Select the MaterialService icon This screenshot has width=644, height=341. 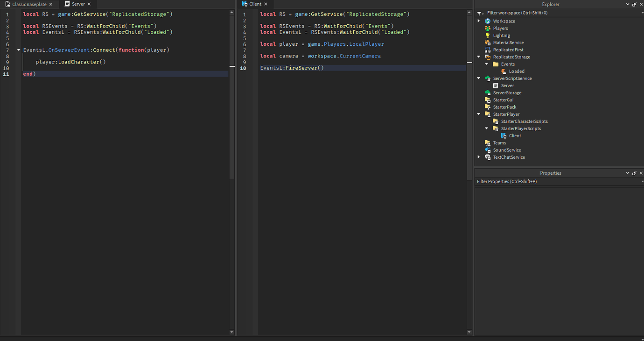coord(488,43)
